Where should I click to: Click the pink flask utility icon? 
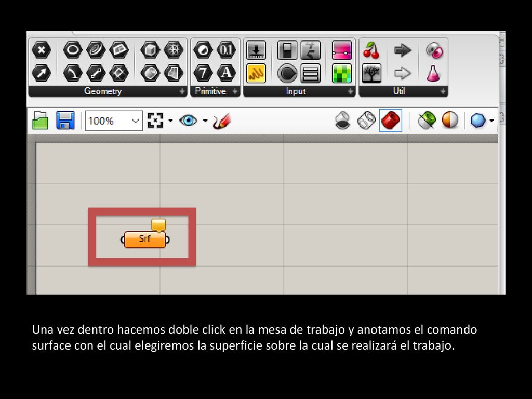433,73
